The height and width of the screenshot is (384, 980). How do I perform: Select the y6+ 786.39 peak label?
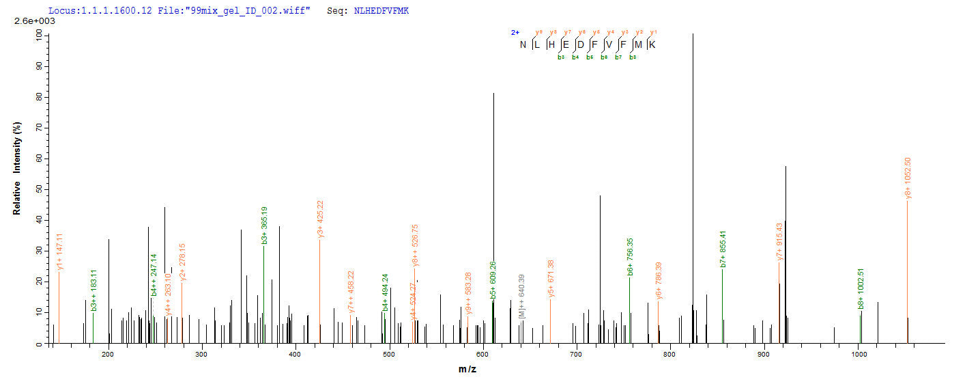[659, 280]
